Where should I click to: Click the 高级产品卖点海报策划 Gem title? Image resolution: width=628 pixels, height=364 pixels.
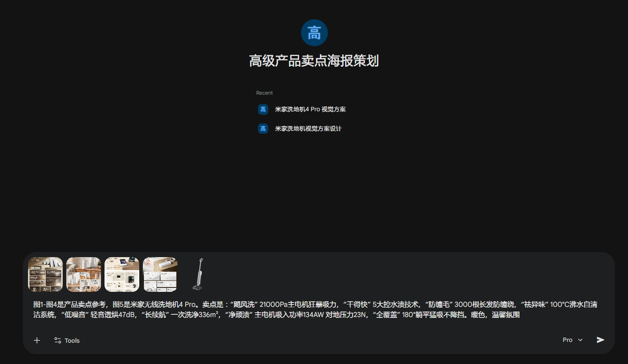coord(314,61)
